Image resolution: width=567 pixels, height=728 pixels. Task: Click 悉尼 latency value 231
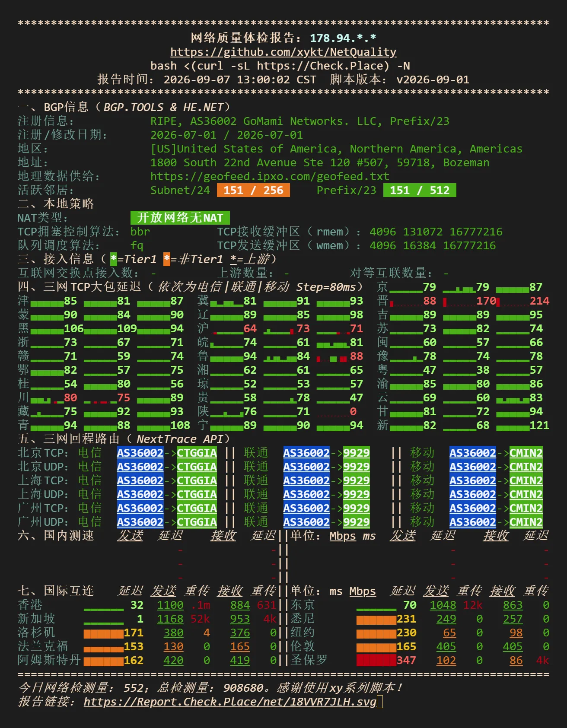pyautogui.click(x=406, y=619)
